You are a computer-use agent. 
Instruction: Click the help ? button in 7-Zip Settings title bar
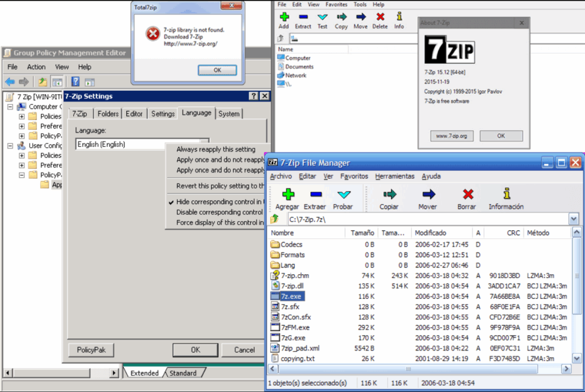coord(253,96)
